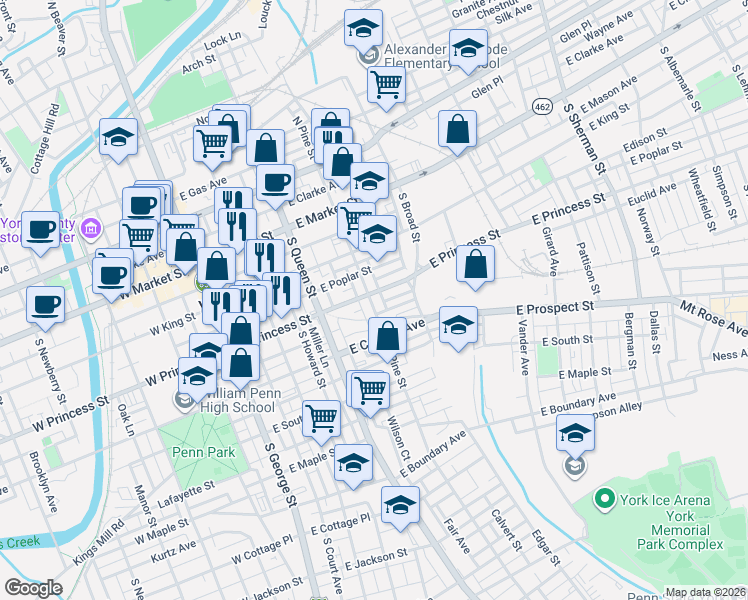Click the shopping bag marker near route 462

pyautogui.click(x=457, y=132)
